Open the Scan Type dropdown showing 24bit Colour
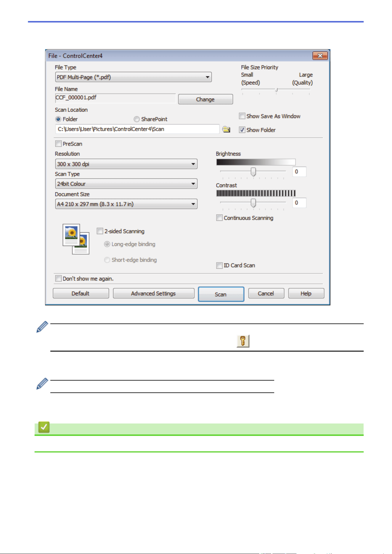Viewport: 392px width, 554px height. pyautogui.click(x=126, y=184)
